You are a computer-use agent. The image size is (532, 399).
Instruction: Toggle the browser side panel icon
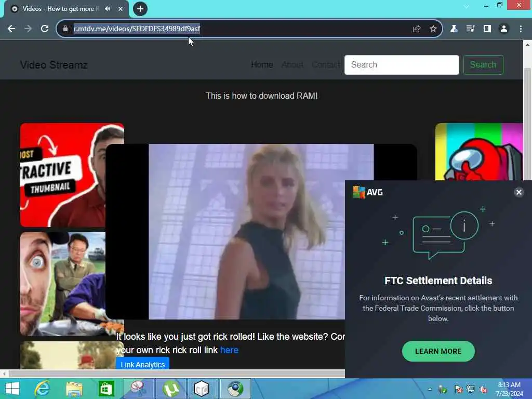tap(487, 29)
